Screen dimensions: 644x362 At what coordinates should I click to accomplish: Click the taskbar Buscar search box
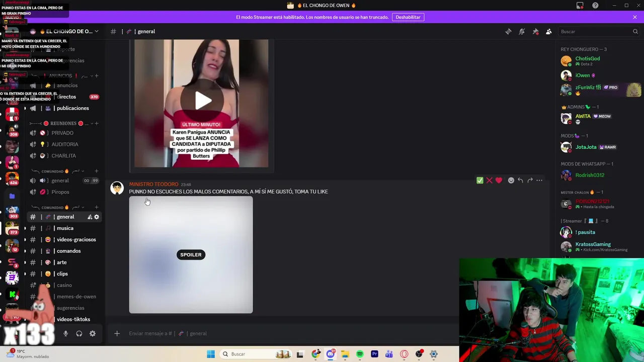256,354
